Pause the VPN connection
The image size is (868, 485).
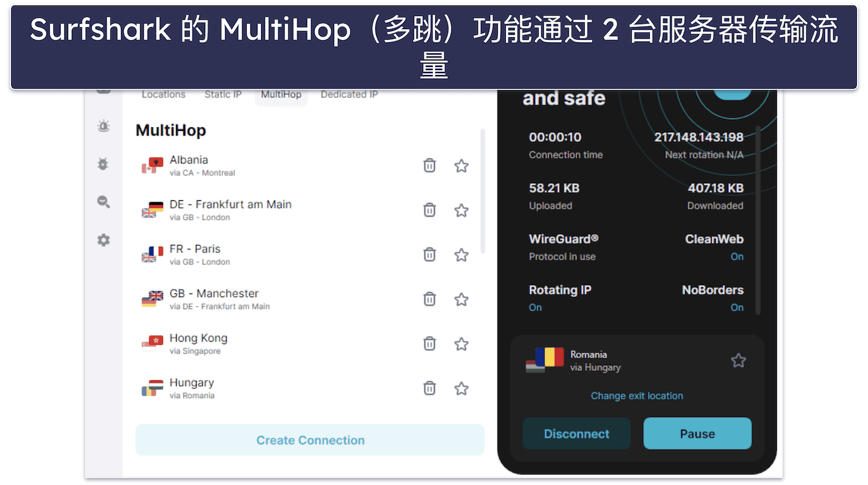[697, 434]
